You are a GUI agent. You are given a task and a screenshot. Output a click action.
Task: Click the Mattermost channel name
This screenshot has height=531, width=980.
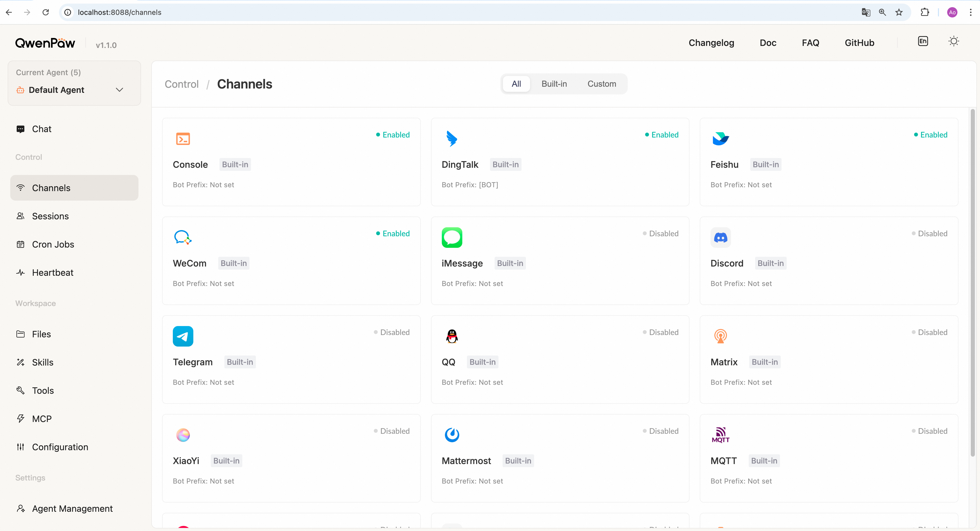click(466, 460)
